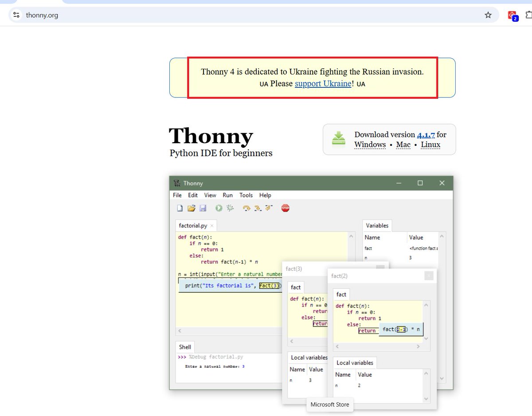Click the Name column header in Variables
Image resolution: width=532 pixels, height=416 pixels.
pos(372,238)
